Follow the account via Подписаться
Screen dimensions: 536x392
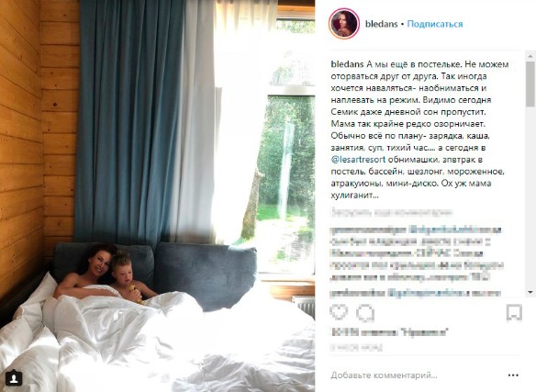click(435, 24)
